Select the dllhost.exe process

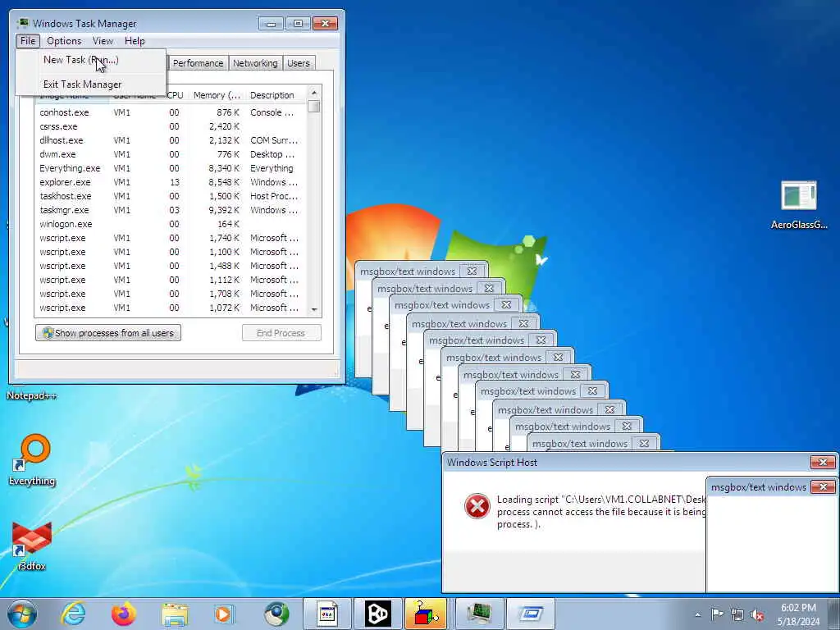click(x=171, y=140)
